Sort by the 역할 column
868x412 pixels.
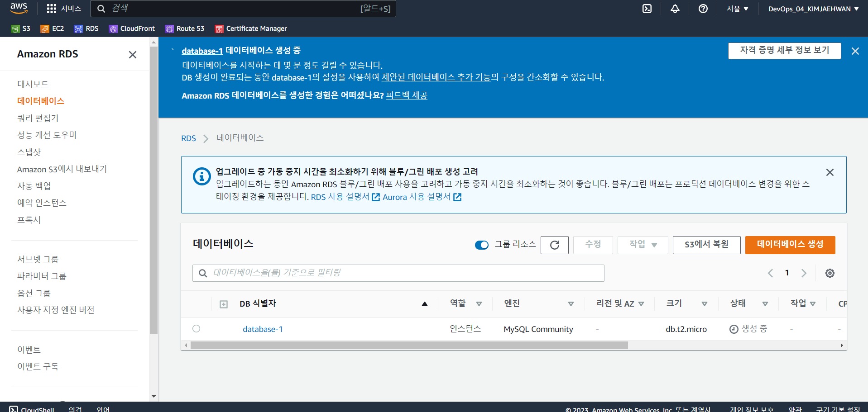(x=479, y=304)
